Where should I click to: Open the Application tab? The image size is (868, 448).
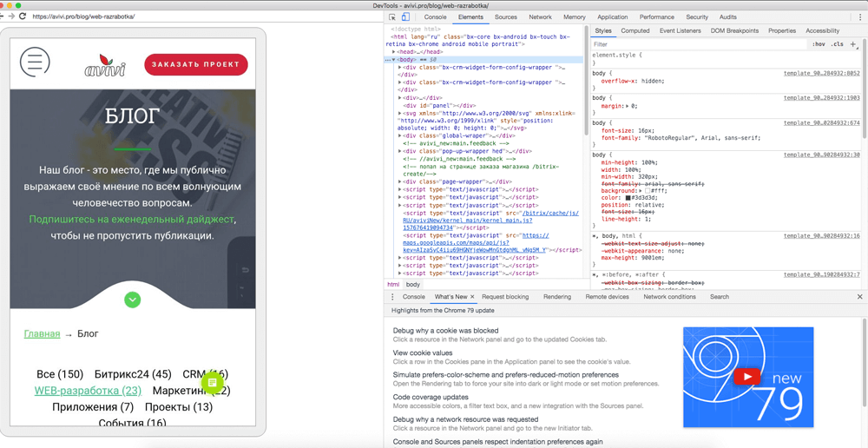[x=613, y=17]
